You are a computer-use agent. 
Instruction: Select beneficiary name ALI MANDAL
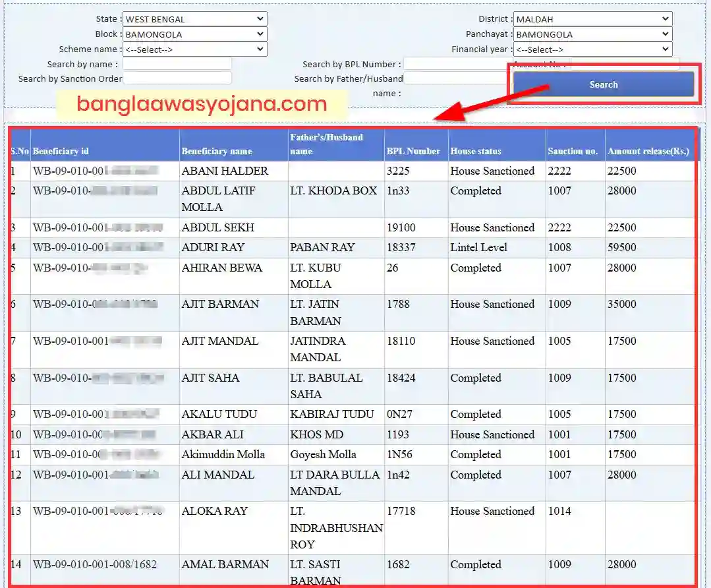pos(218,475)
